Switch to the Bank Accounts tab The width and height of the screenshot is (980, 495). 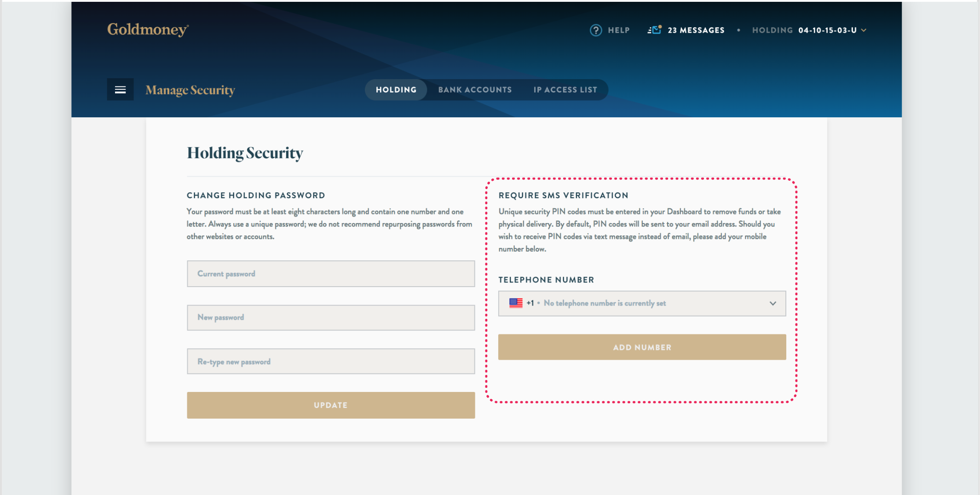point(475,90)
